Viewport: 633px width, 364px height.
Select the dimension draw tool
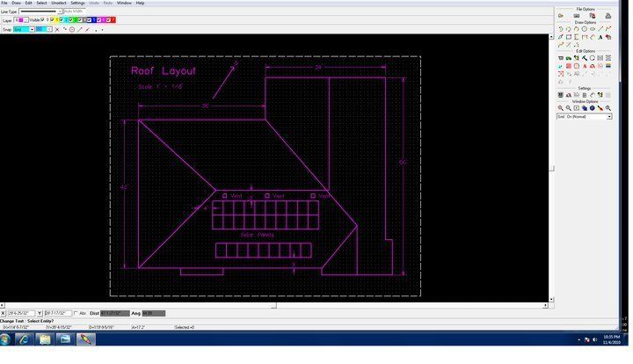point(584,37)
